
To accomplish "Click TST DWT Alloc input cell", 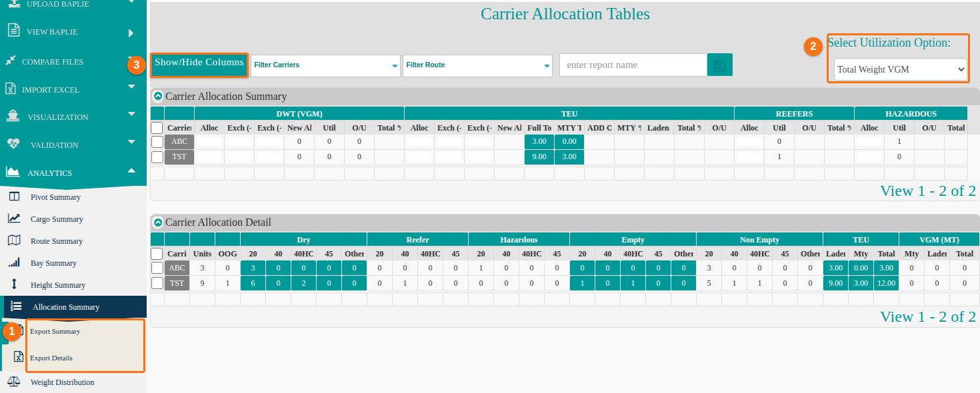I will click(x=209, y=157).
